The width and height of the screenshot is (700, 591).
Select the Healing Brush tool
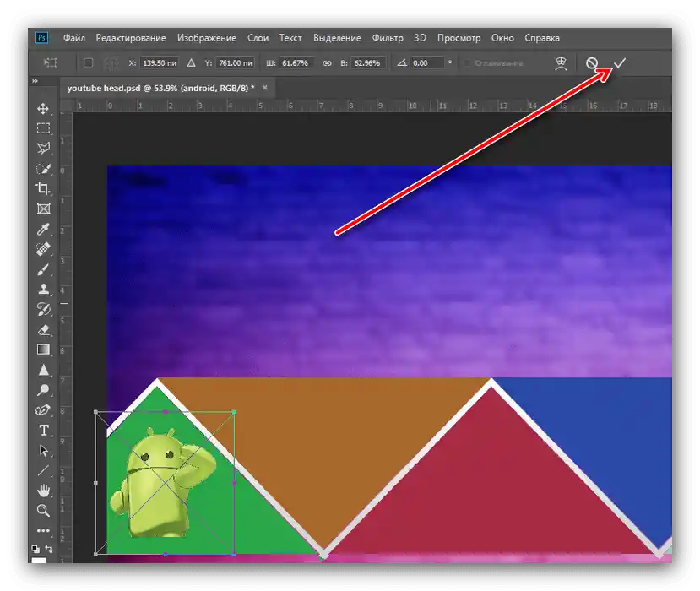point(43,249)
